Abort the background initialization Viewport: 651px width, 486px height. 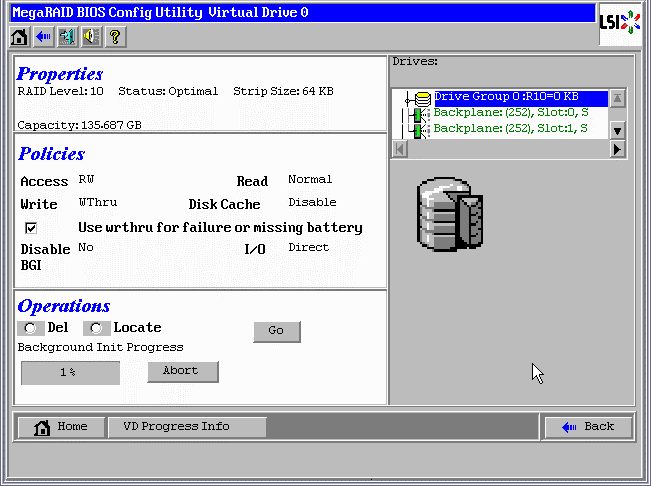click(183, 371)
